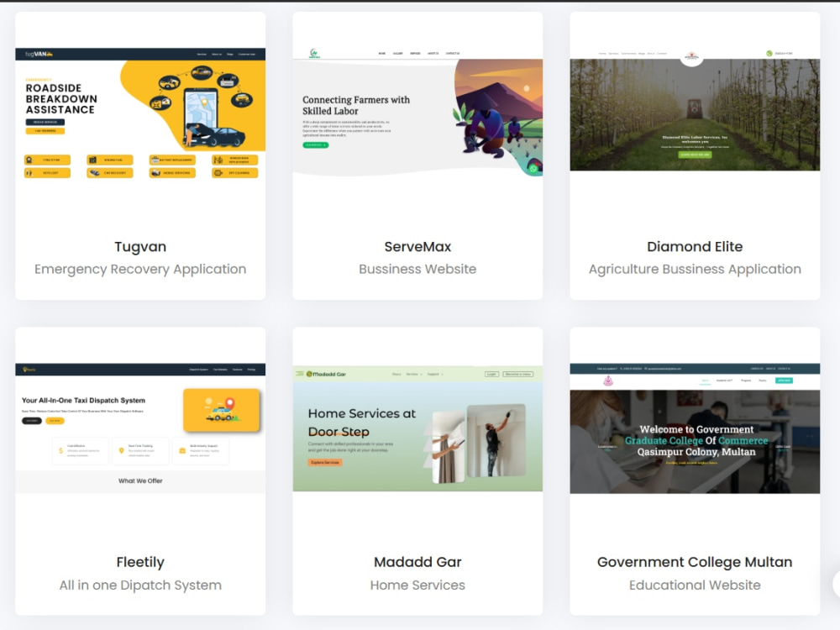Image resolution: width=840 pixels, height=630 pixels.
Task: Click green button under Connecting Farmers text
Action: (316, 145)
